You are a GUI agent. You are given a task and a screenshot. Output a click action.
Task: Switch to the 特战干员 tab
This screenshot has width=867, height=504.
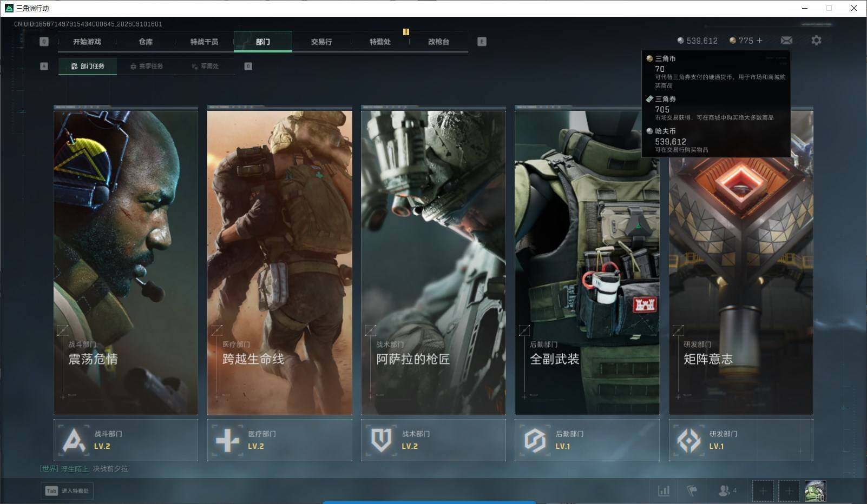204,42
